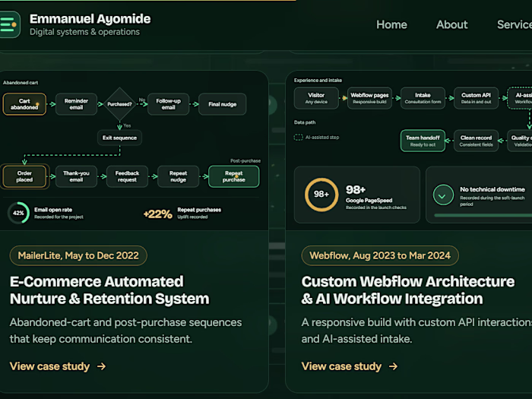Image resolution: width=532 pixels, height=399 pixels.
Task: Click the Team handoff Ready to act node
Action: point(423,141)
